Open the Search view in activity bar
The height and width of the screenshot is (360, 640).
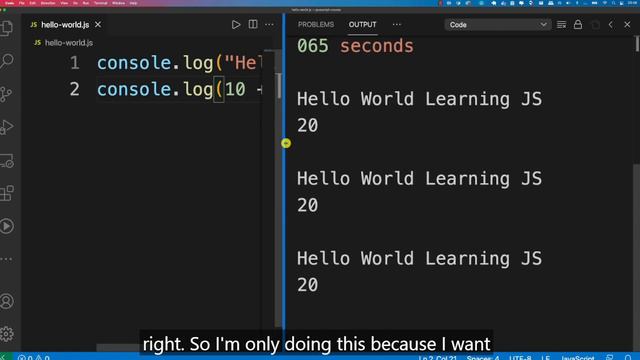7,61
